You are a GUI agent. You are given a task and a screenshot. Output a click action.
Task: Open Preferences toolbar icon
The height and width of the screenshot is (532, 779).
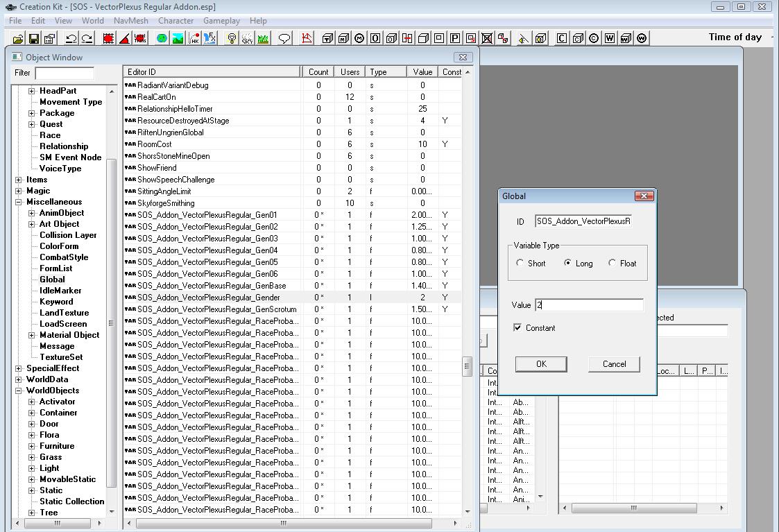pyautogui.click(x=50, y=38)
